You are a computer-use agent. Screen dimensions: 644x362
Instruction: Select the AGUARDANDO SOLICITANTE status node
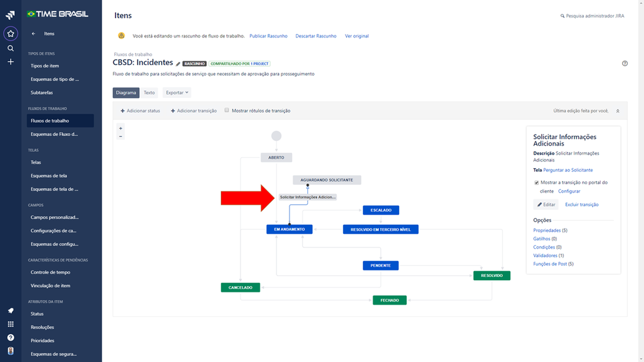pyautogui.click(x=327, y=180)
